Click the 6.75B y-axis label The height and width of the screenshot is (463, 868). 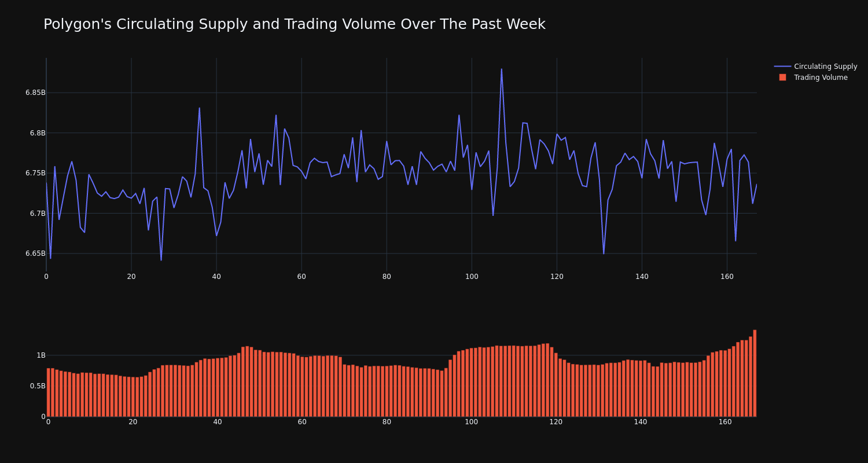[35, 173]
